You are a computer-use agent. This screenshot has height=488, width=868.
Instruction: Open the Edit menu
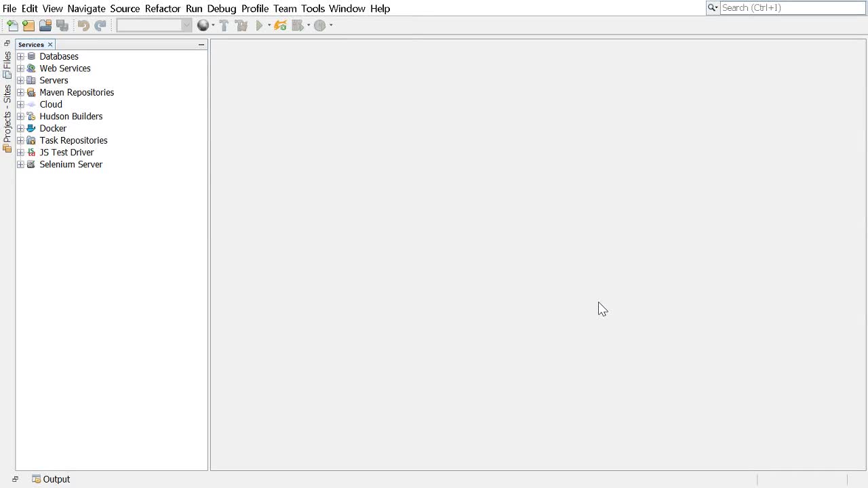29,9
